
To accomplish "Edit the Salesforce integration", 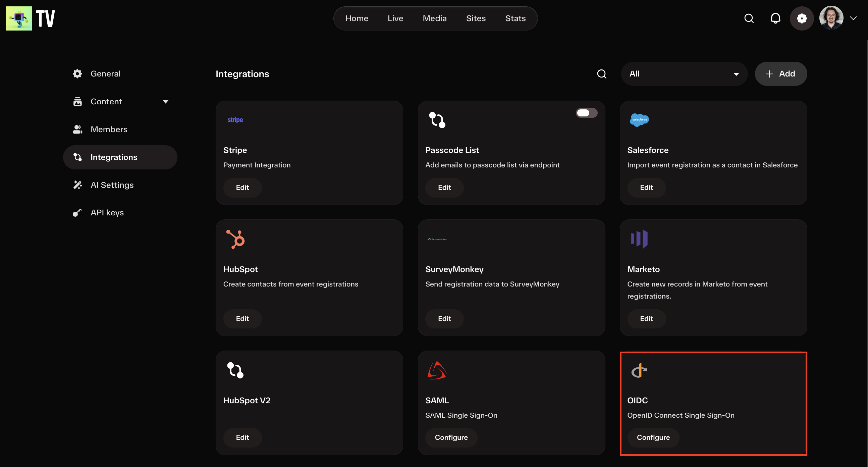I will (x=646, y=188).
